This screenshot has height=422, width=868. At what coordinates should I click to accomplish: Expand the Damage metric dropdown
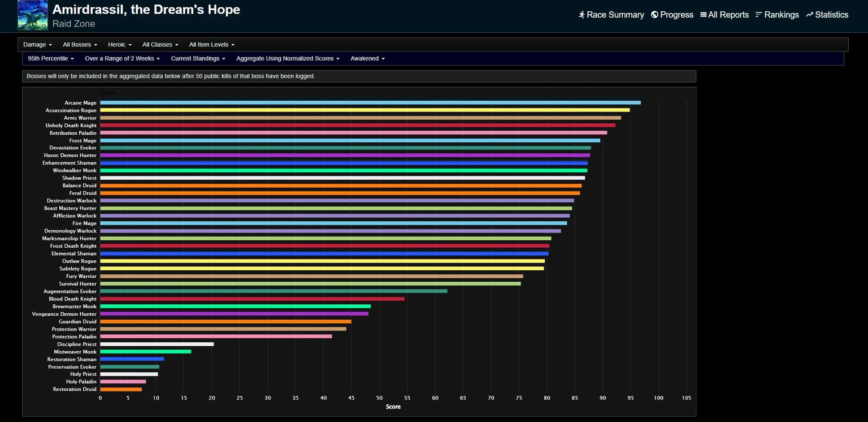point(37,45)
